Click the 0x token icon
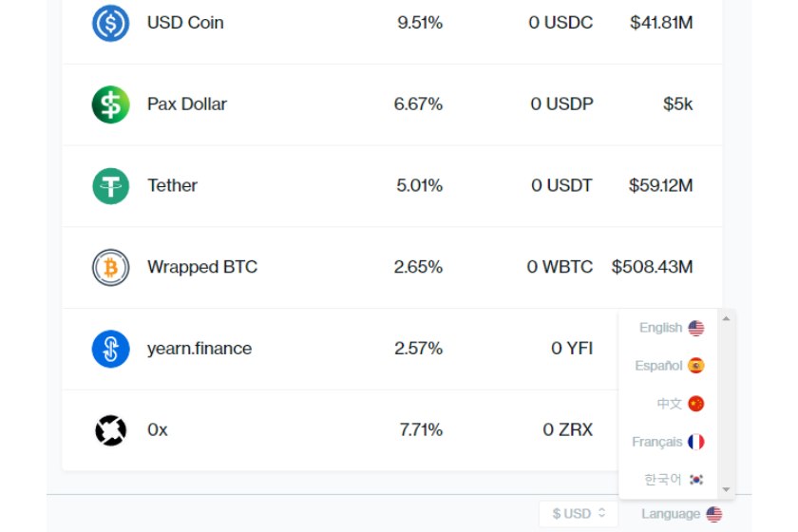Viewport: 798px width, 532px height. click(110, 430)
